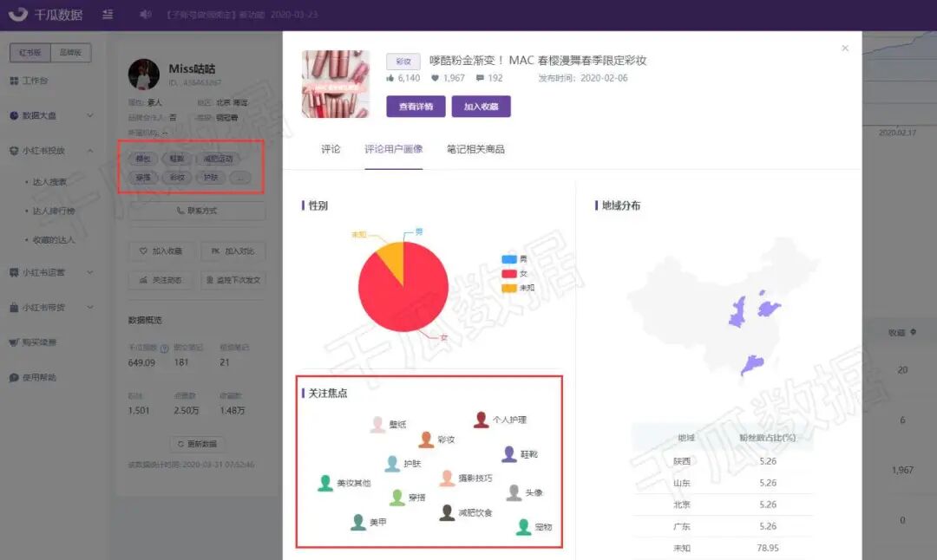Viewport: 937px width, 560px height.
Task: Open the 笔记相关商品 tab
Action: click(475, 149)
